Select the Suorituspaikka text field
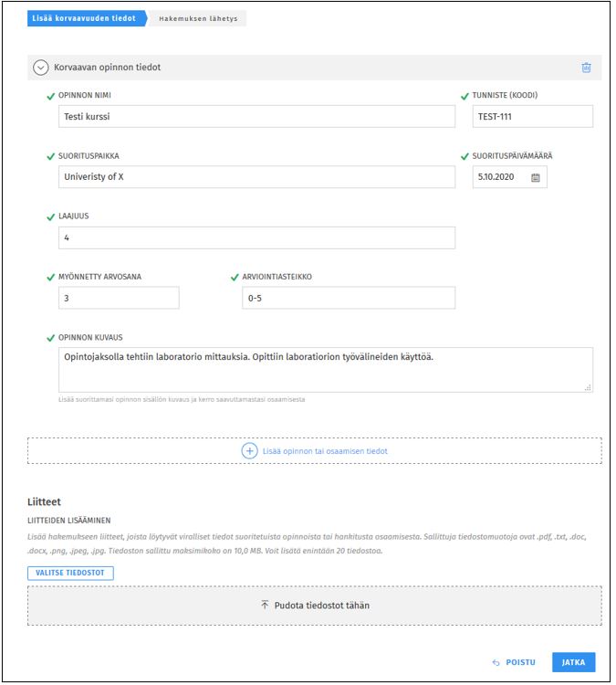616x685 pixels. pyautogui.click(x=256, y=177)
